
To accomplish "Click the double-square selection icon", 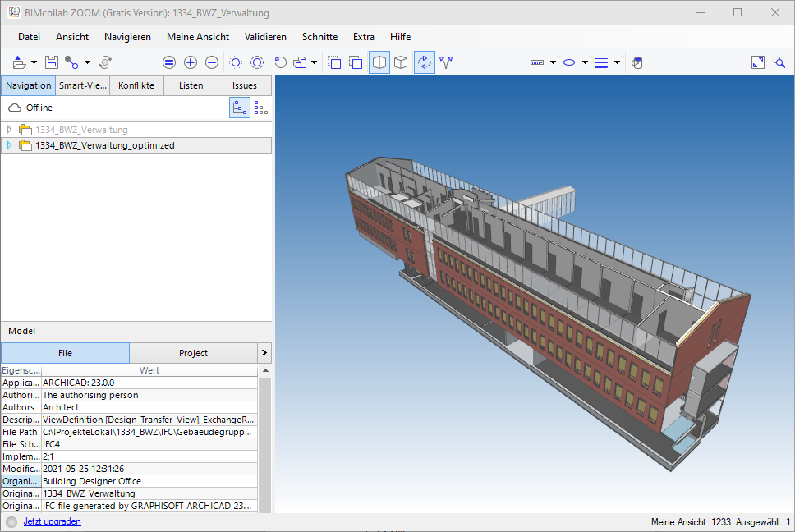I will point(356,63).
